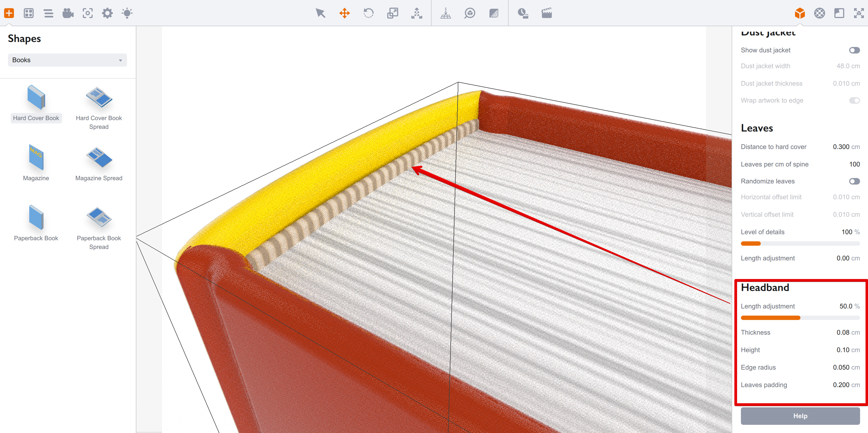Click the Leaves section heading
868x433 pixels.
(757, 128)
